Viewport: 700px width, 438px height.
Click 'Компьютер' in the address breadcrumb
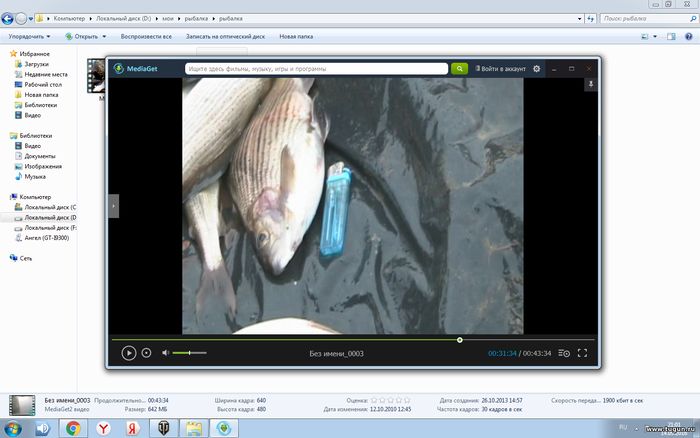tap(69, 19)
